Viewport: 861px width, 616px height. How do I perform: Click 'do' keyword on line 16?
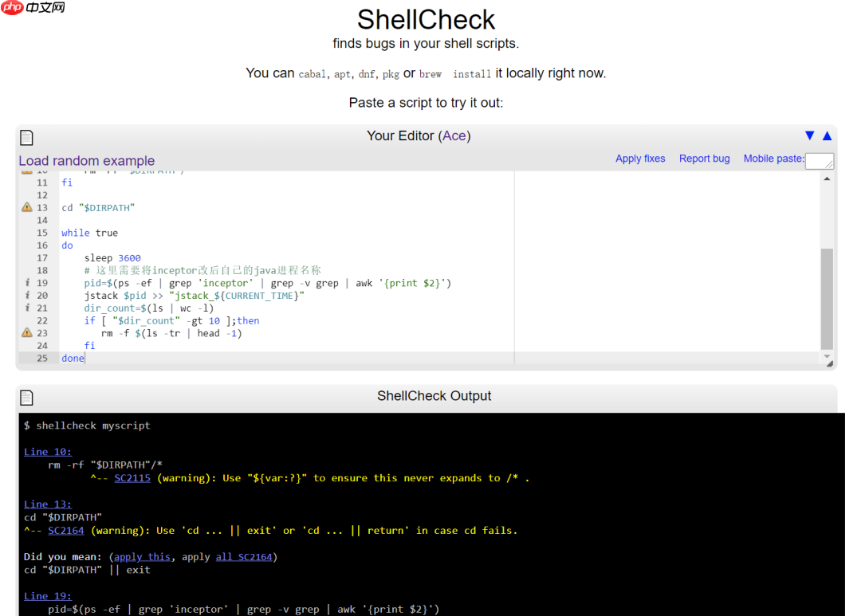point(67,245)
